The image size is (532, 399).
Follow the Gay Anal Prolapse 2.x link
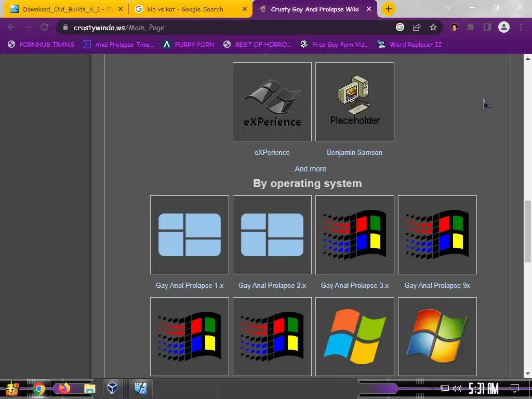(x=272, y=285)
